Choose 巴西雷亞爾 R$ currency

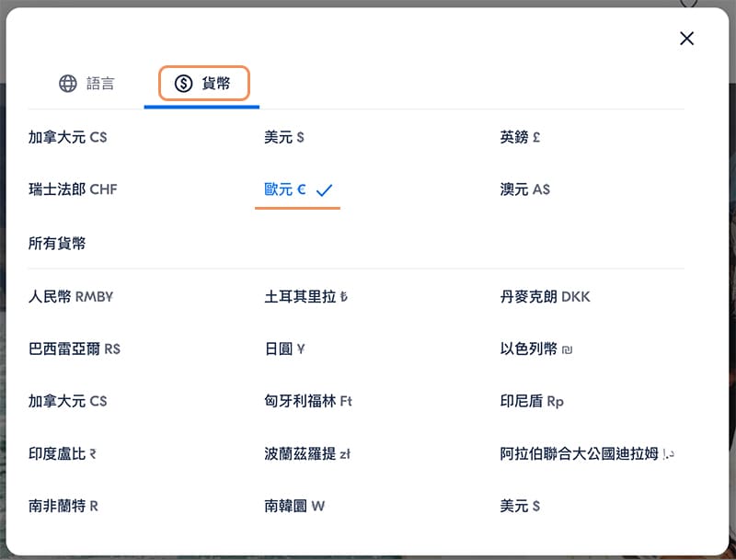[x=74, y=349]
